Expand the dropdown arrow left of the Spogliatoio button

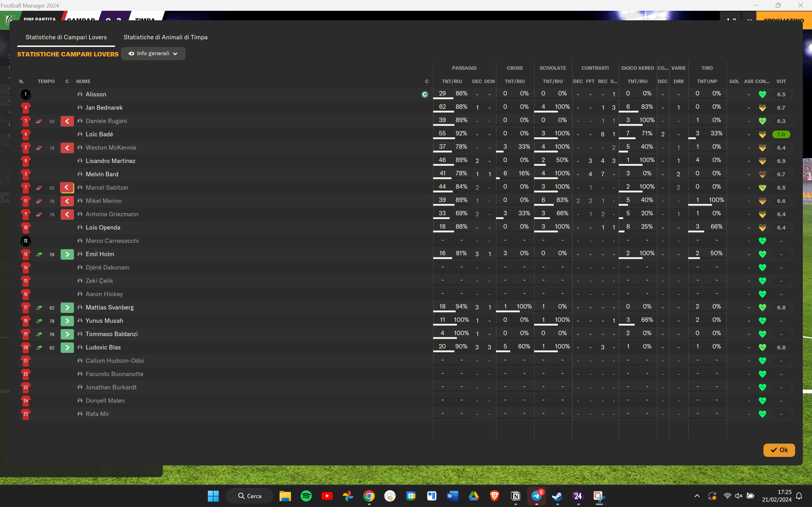[749, 20]
